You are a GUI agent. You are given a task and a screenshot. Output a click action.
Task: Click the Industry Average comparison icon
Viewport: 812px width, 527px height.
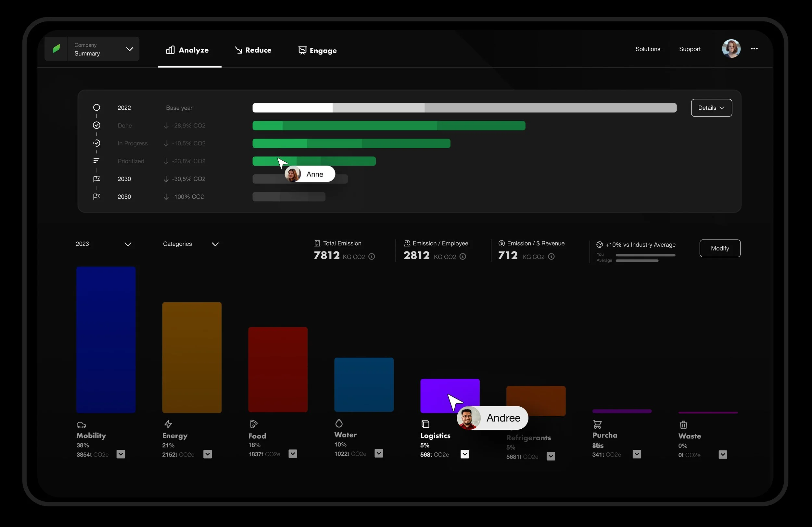pyautogui.click(x=600, y=245)
